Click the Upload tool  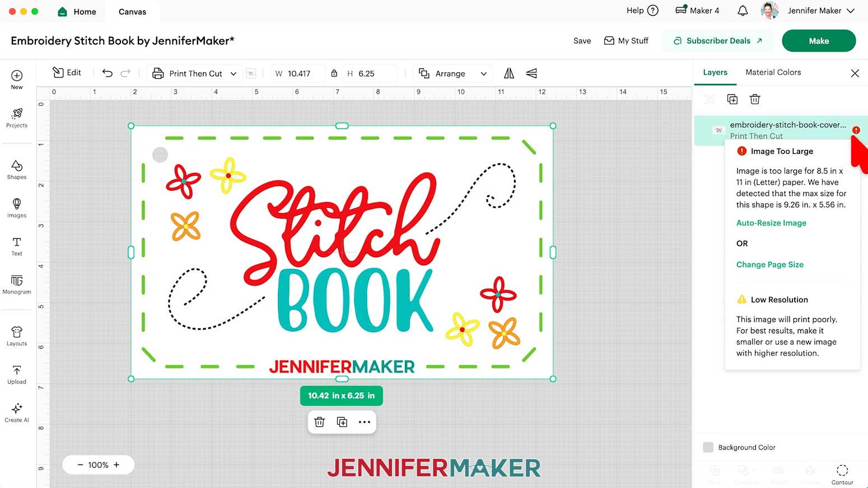pos(17,374)
